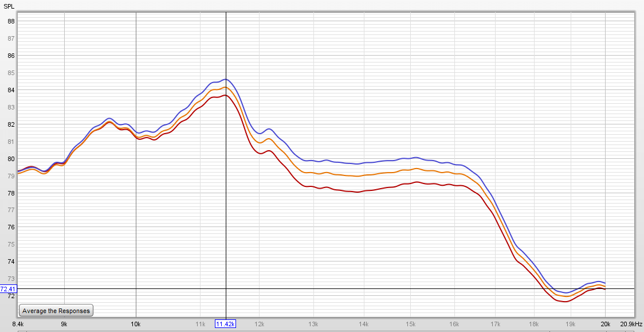Click the SPL axis title label

click(9, 6)
